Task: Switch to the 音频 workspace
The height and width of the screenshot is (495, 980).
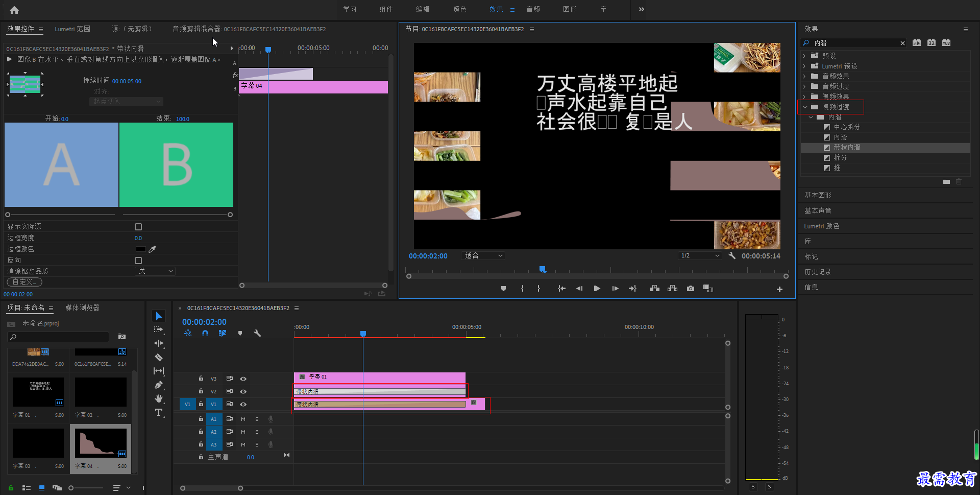Action: [x=533, y=9]
